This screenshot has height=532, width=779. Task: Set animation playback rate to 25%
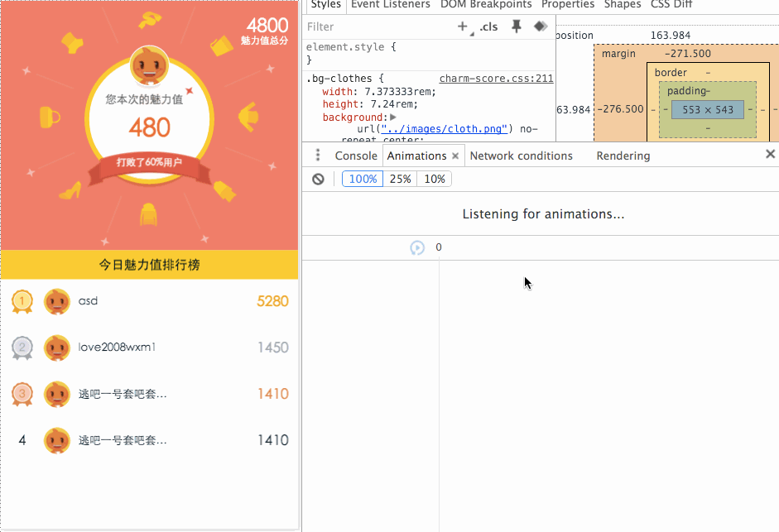coord(400,179)
